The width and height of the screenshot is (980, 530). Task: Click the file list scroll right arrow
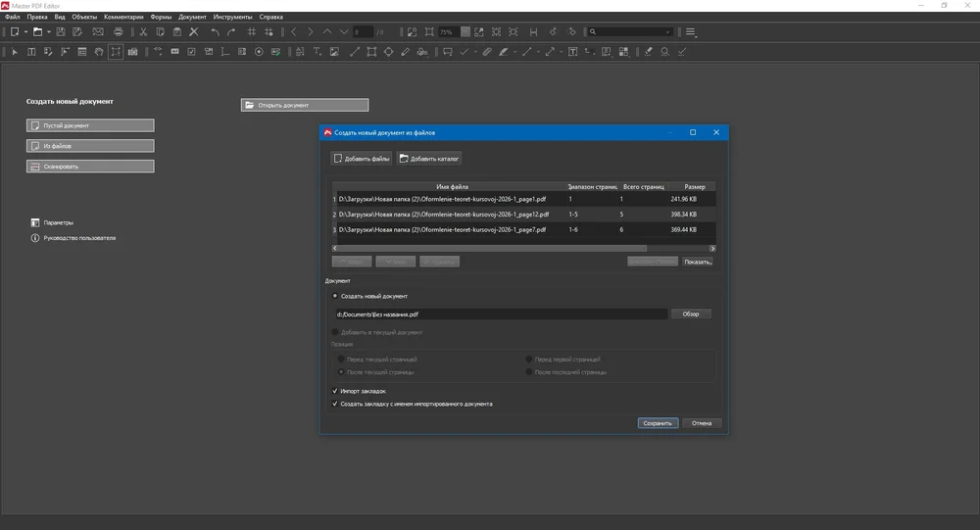click(x=711, y=248)
